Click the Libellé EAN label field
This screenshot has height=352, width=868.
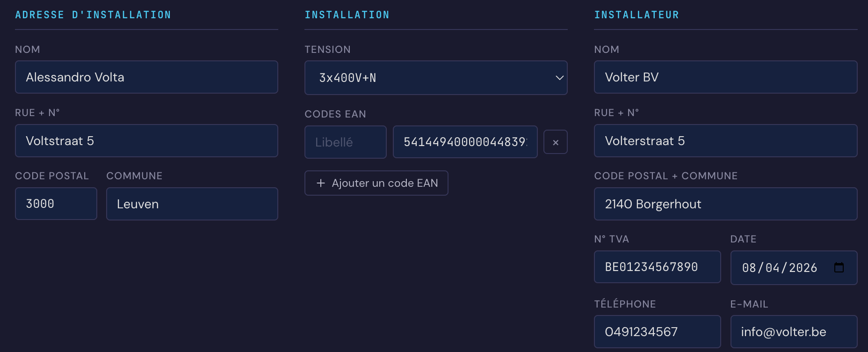pos(346,142)
